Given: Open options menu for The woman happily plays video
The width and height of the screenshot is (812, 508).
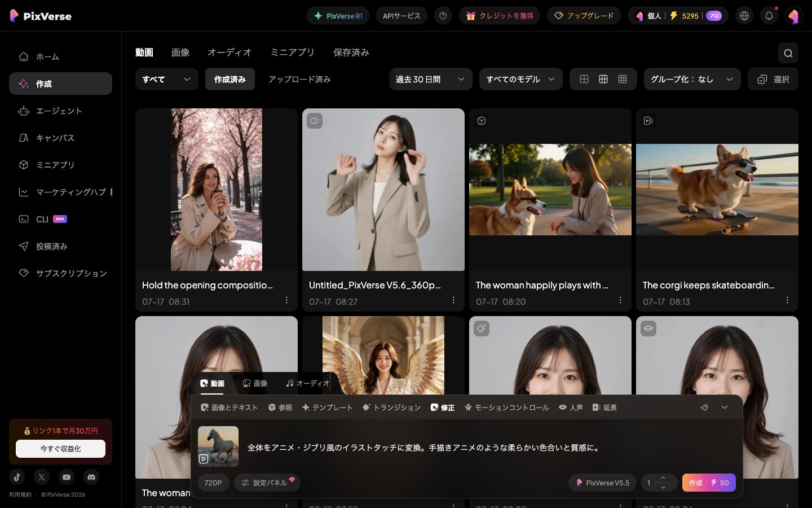Looking at the screenshot, I should (620, 300).
